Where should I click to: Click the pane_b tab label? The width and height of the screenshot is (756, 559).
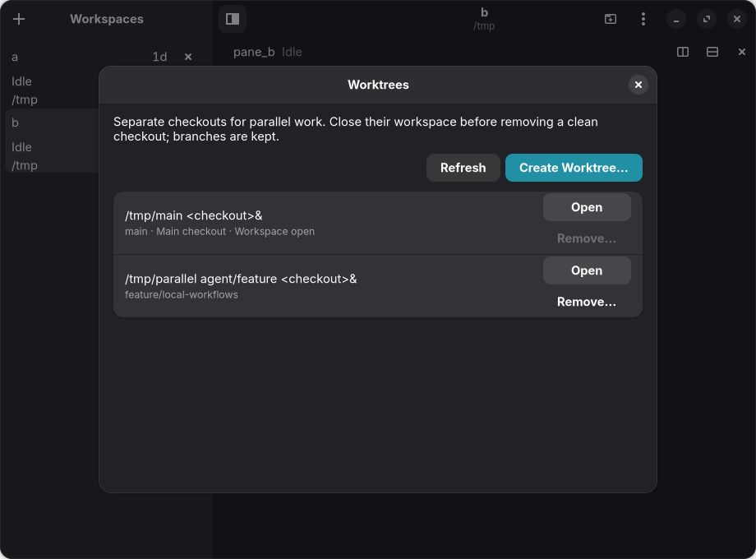point(254,52)
